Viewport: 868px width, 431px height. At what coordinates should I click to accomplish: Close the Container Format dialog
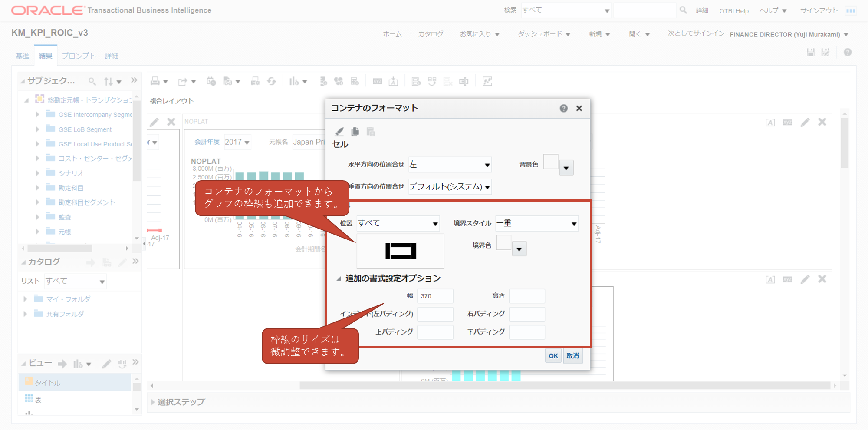click(579, 108)
